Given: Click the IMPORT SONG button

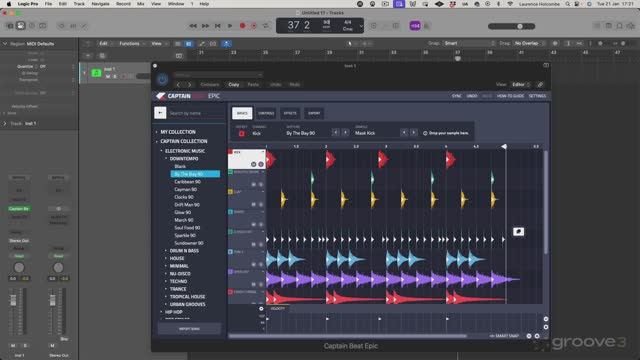Looking at the screenshot, I should point(189,329).
